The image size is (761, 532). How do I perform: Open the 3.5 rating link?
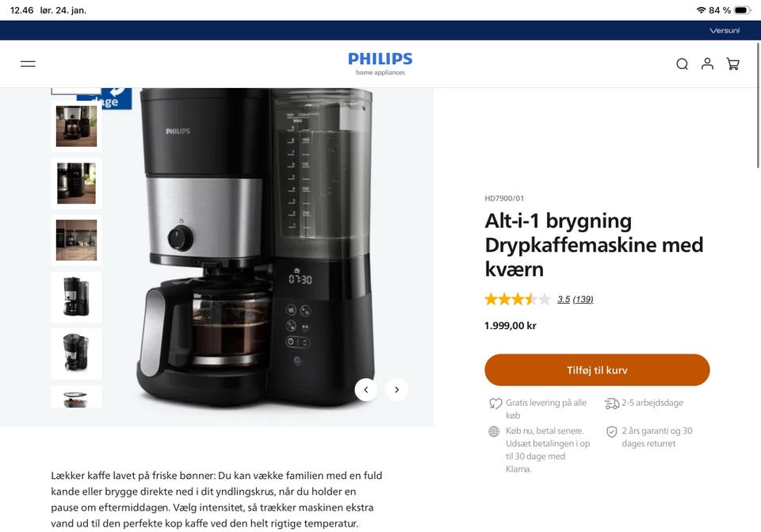pyautogui.click(x=564, y=299)
